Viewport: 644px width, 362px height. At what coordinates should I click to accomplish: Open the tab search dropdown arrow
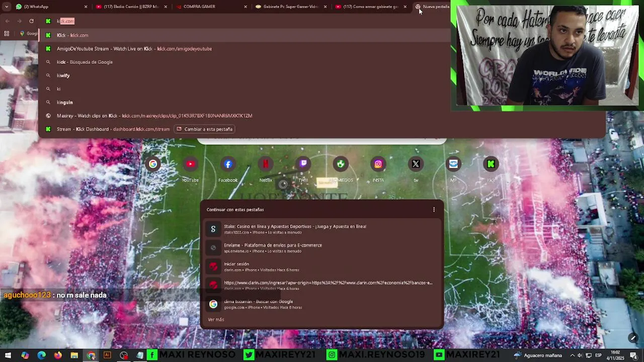point(7,7)
